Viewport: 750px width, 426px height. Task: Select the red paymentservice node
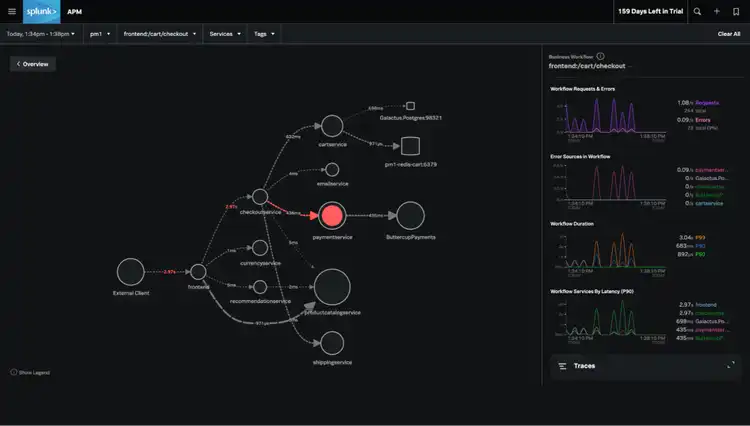tap(332, 215)
